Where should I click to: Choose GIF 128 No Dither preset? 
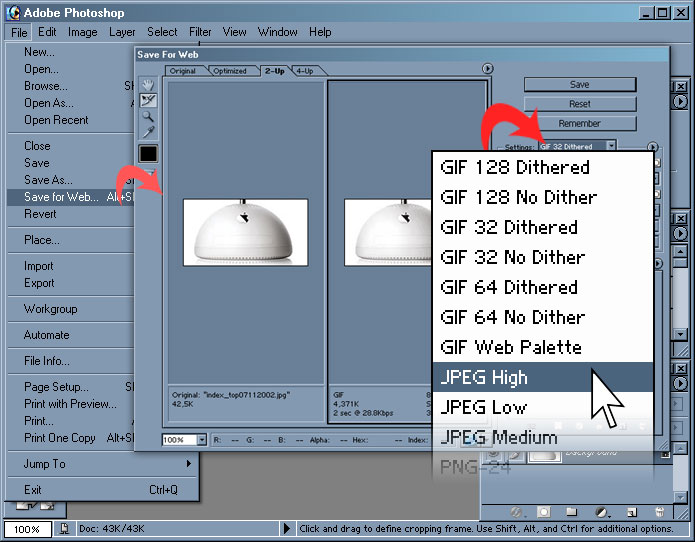pos(543,197)
